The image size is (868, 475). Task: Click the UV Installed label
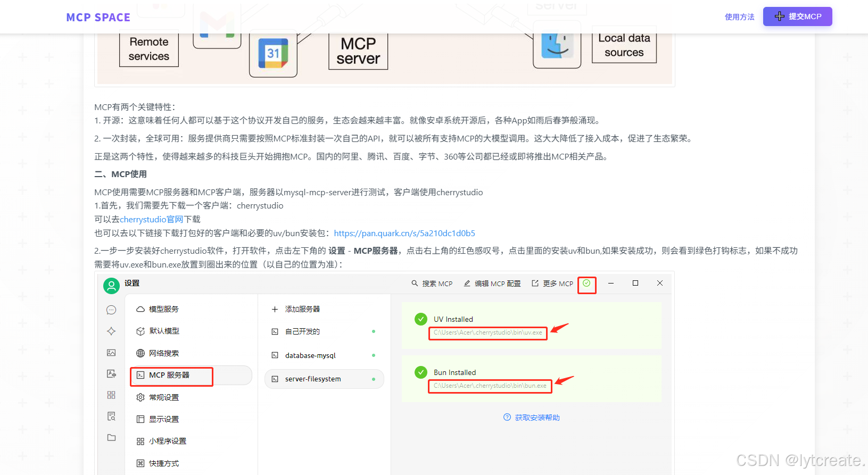click(453, 319)
